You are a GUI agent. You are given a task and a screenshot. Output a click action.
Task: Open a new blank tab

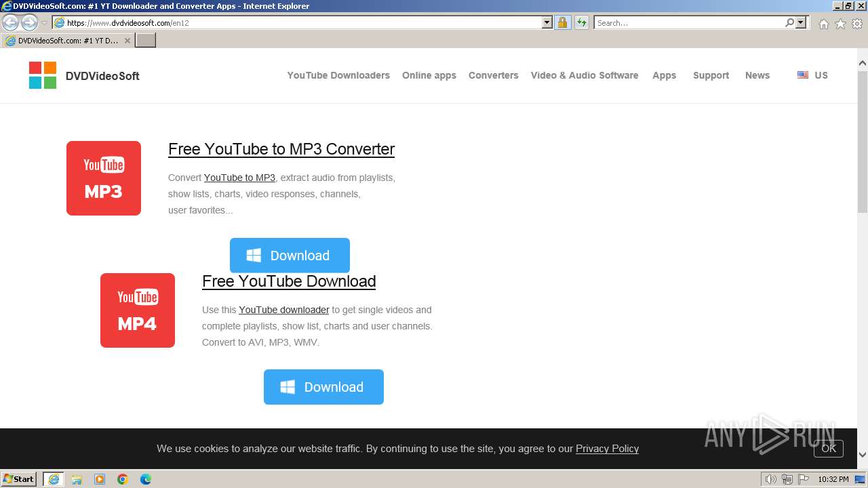[146, 40]
